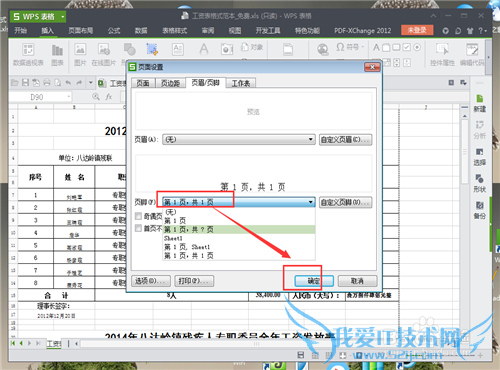Click the 自定义页眉 custom header button
Viewport: 500px width, 370px height.
click(x=345, y=139)
